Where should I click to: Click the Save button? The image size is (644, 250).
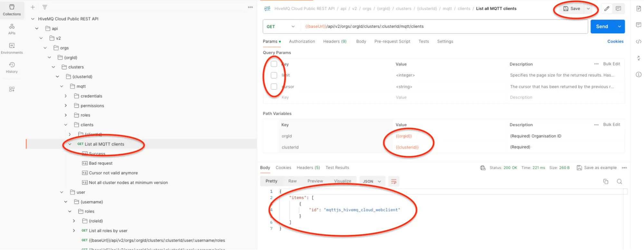(x=572, y=9)
